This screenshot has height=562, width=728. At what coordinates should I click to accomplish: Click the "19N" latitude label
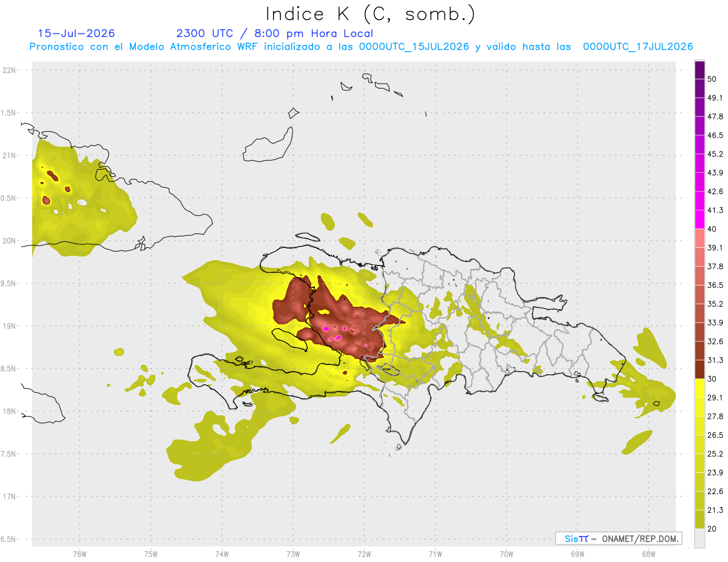click(10, 326)
